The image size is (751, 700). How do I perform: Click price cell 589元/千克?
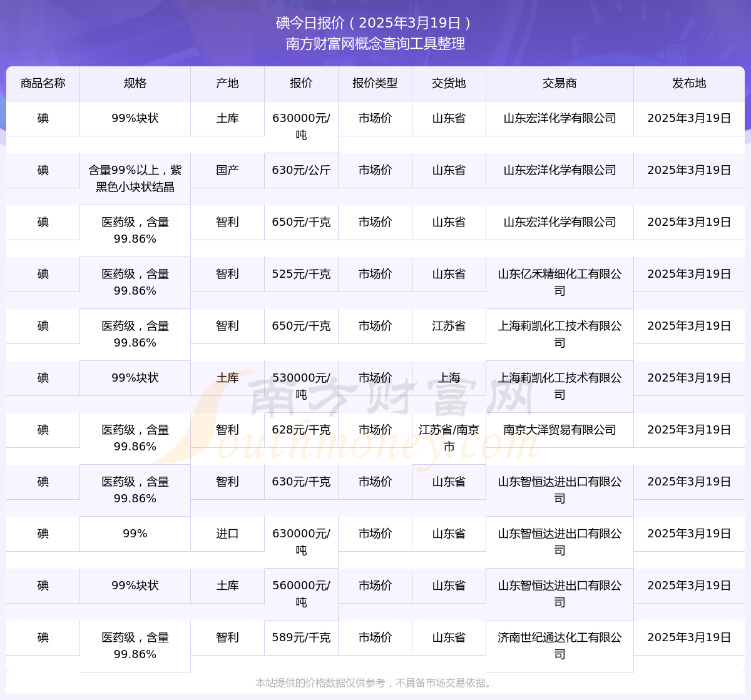click(301, 637)
